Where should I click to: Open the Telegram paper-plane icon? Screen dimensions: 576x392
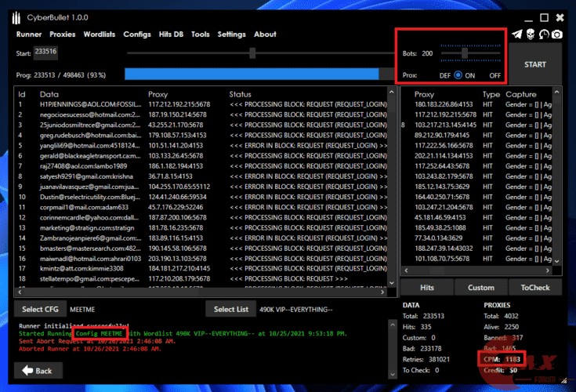[x=517, y=34]
